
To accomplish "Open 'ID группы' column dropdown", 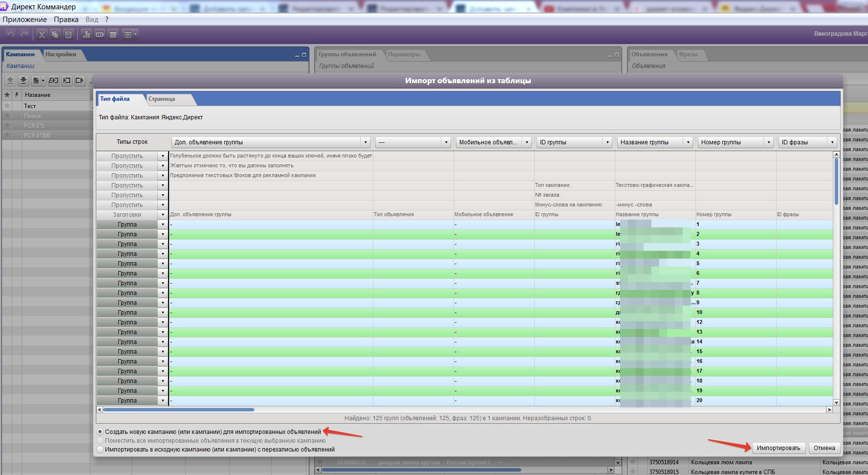I will coord(608,142).
